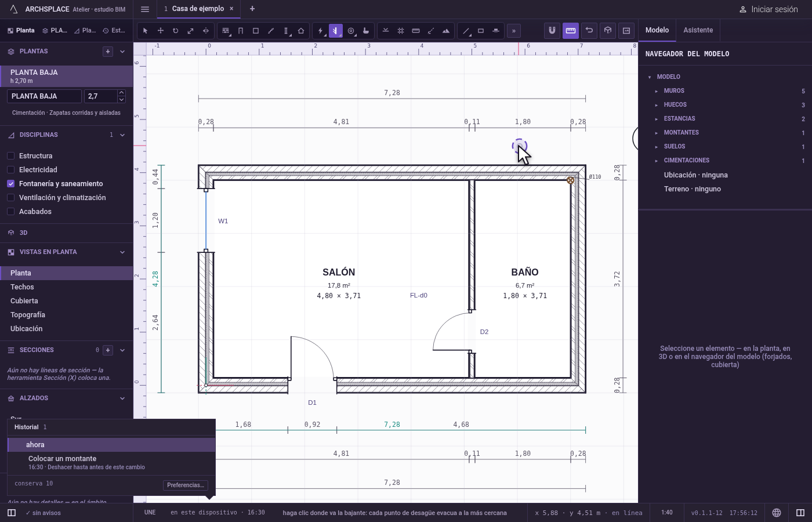Toggle the magnet snapping button
The image size is (812, 522).
point(552,30)
